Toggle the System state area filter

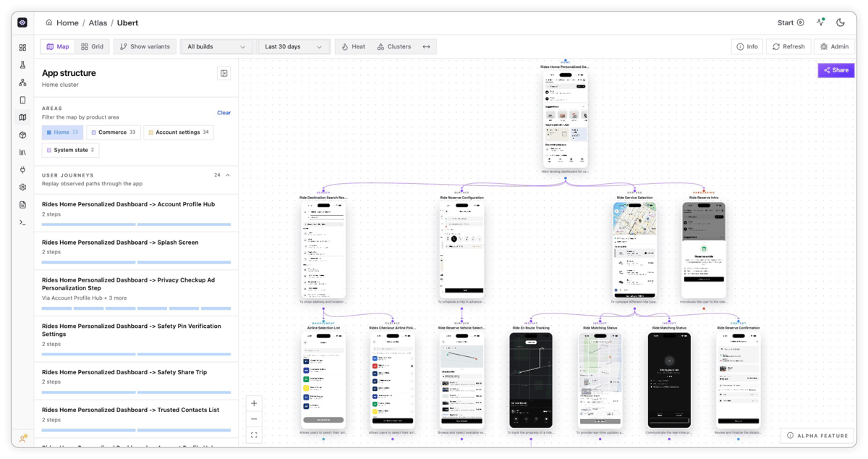70,150
